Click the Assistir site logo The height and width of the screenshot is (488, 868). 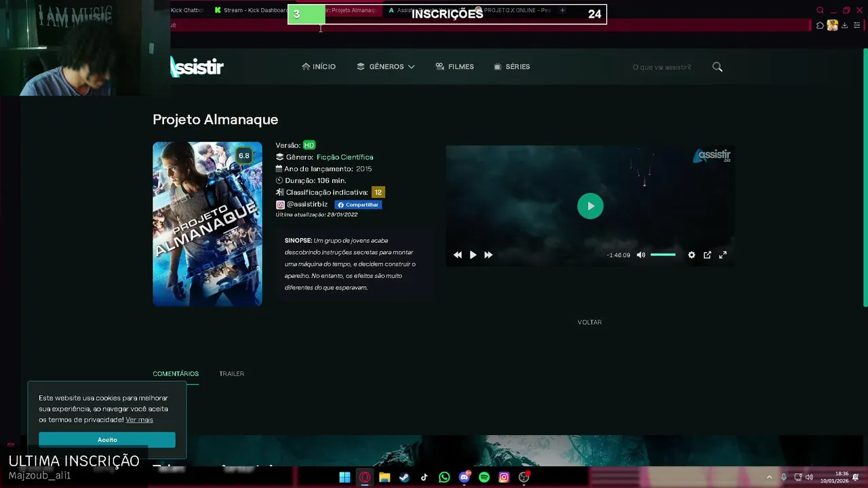click(197, 66)
